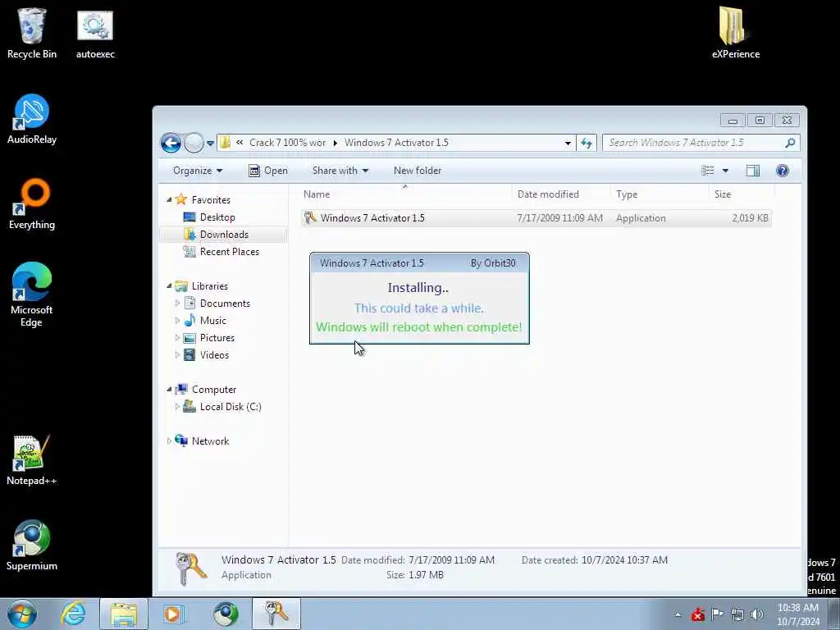This screenshot has height=630, width=840.
Task: Expand the Local Disk (C:) node
Action: click(x=177, y=407)
